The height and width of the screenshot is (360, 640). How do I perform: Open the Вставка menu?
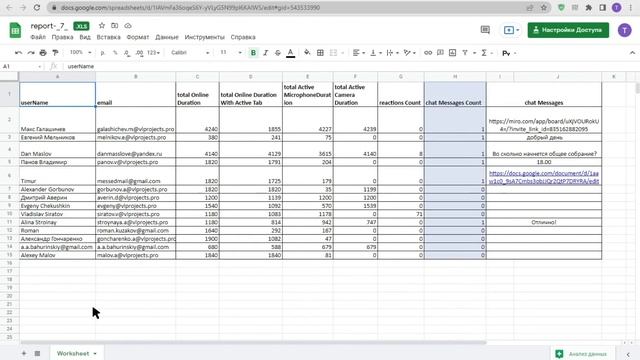109,37
